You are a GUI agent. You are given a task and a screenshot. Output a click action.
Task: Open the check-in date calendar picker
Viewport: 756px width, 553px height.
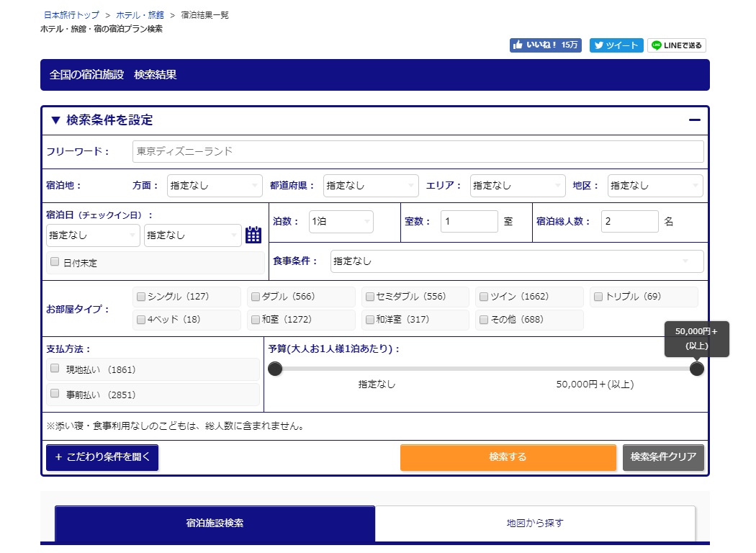[x=253, y=235]
